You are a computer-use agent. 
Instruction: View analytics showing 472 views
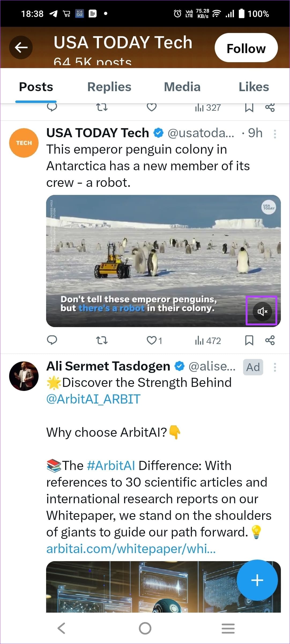(208, 340)
